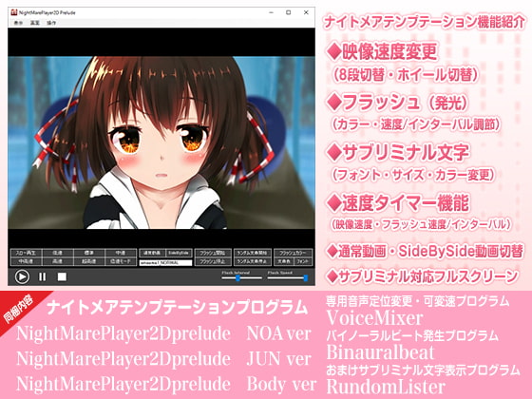Open the フォント font chooser
532x399 pixels.
(303, 261)
